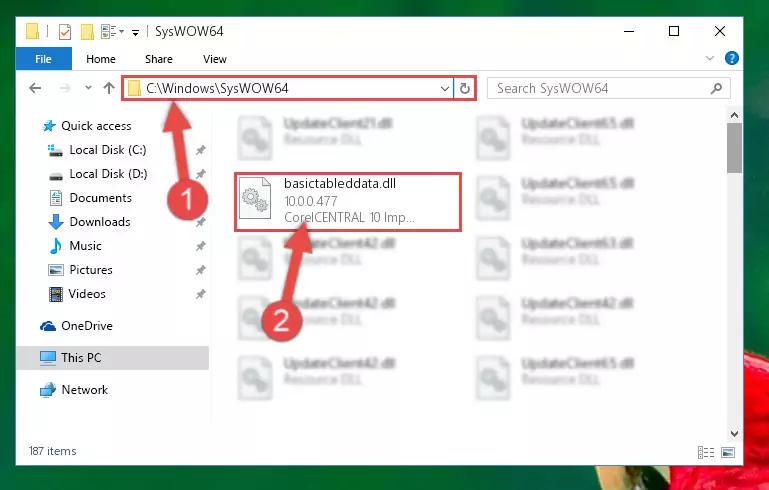Go forward with the right arrow
Viewport: 769px width, 490px height.
coord(64,88)
